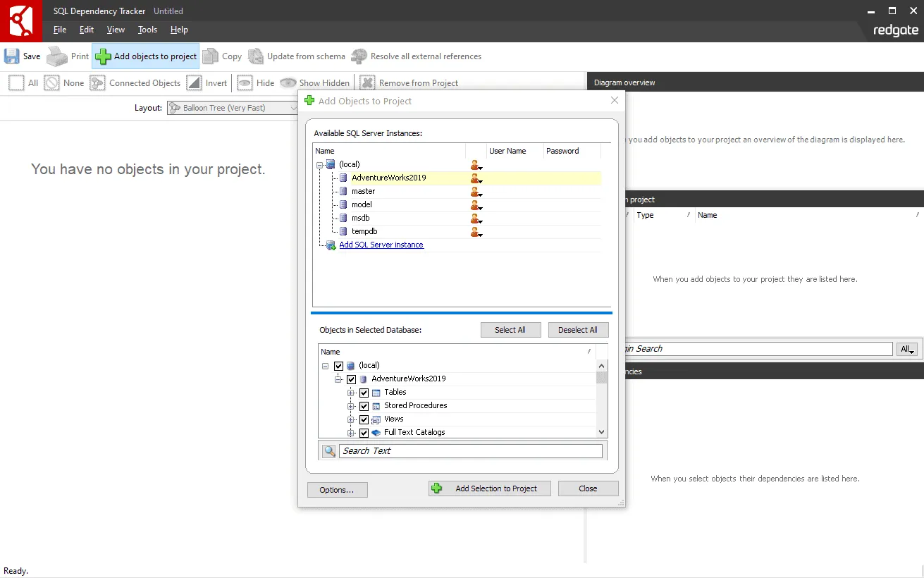Screen dimensions: 924x578
Task: Close the Add Objects to Project dialog with X
Action: tap(615, 100)
